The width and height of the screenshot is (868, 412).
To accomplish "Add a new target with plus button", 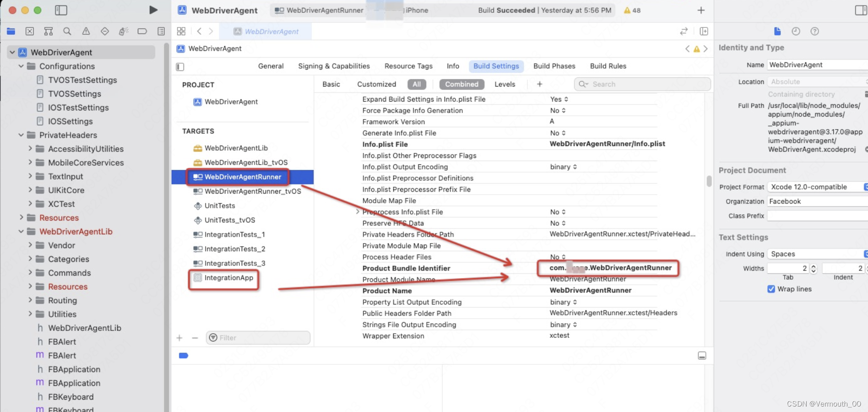I will coord(179,338).
